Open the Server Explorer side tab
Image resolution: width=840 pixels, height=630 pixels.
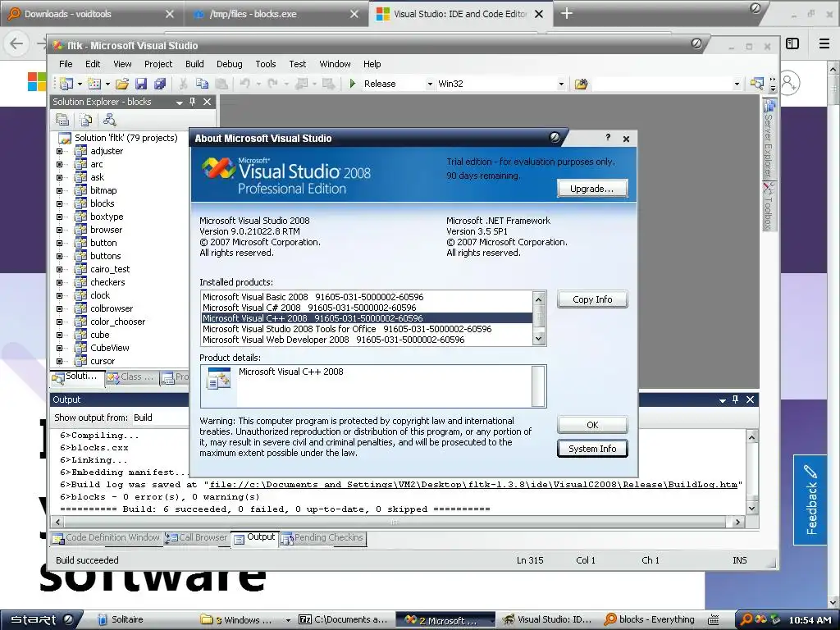coord(769,139)
